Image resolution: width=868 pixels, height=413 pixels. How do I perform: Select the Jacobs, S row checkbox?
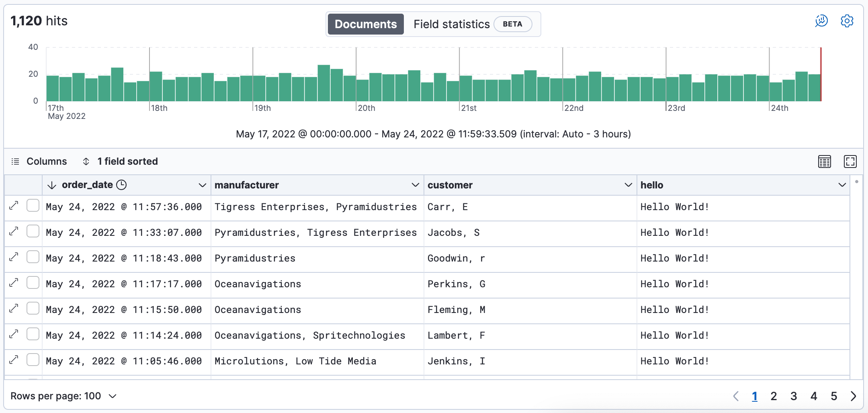[33, 231]
